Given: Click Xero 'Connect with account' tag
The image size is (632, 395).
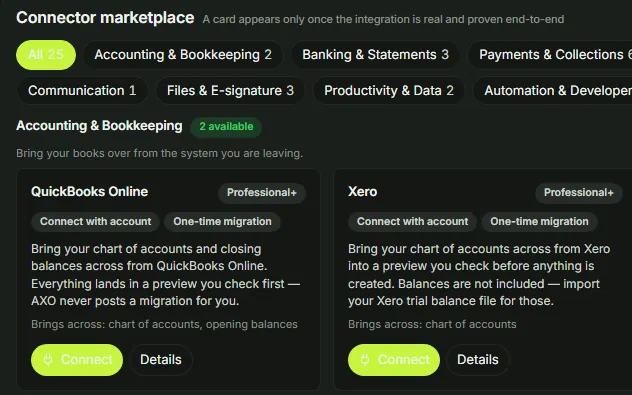Looking at the screenshot, I should click(412, 222).
